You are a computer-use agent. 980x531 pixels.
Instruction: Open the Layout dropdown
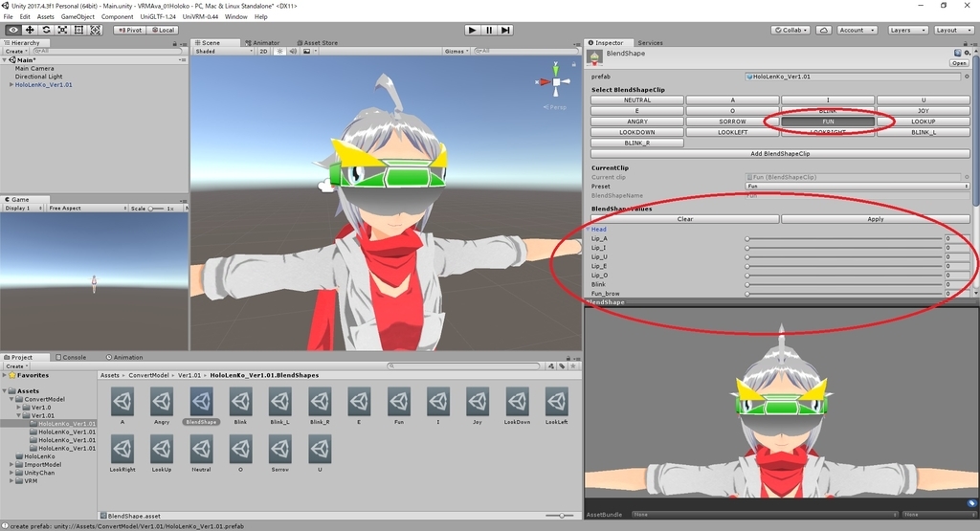pos(952,30)
